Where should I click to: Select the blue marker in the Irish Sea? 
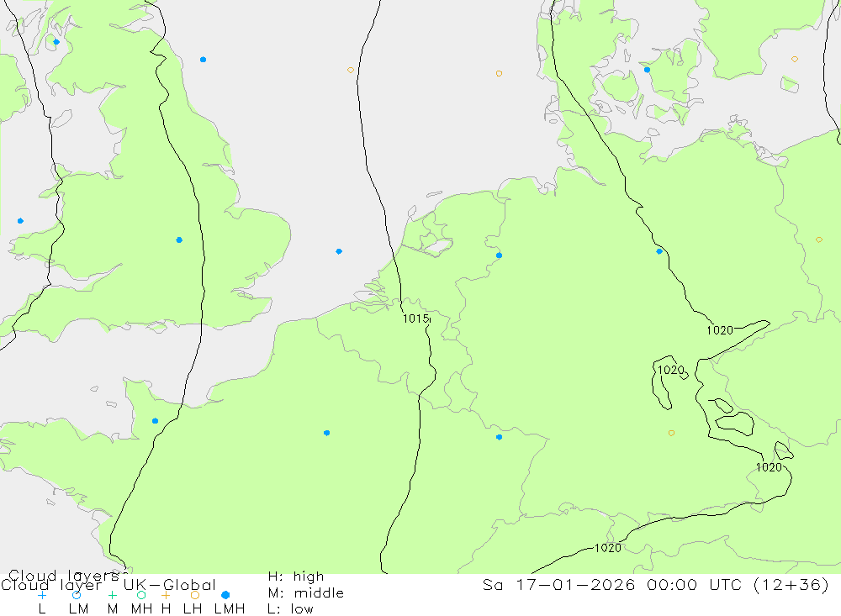click(20, 221)
